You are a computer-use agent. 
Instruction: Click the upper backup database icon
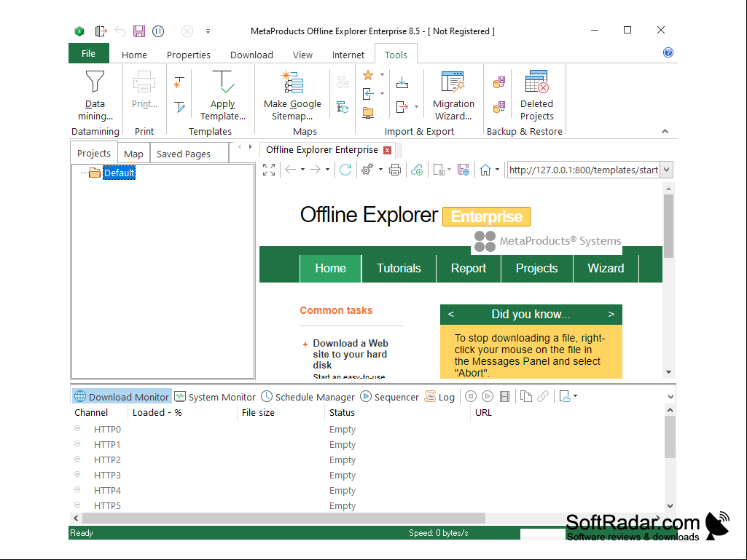click(x=499, y=82)
